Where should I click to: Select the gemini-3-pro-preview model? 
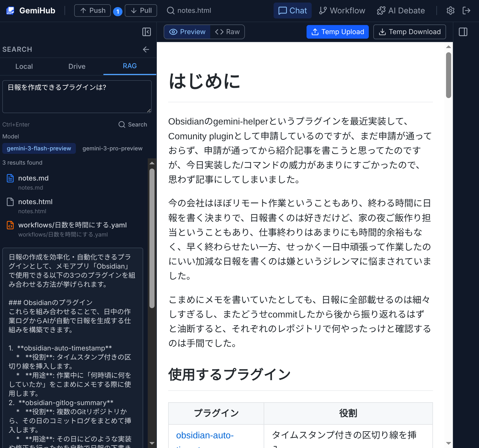(x=113, y=148)
